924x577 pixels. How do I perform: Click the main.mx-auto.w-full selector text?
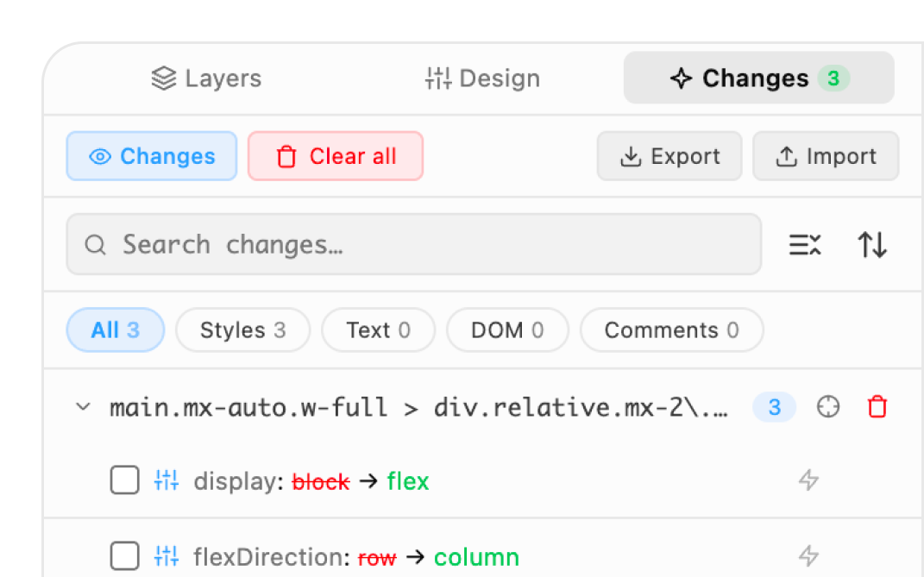coord(418,408)
